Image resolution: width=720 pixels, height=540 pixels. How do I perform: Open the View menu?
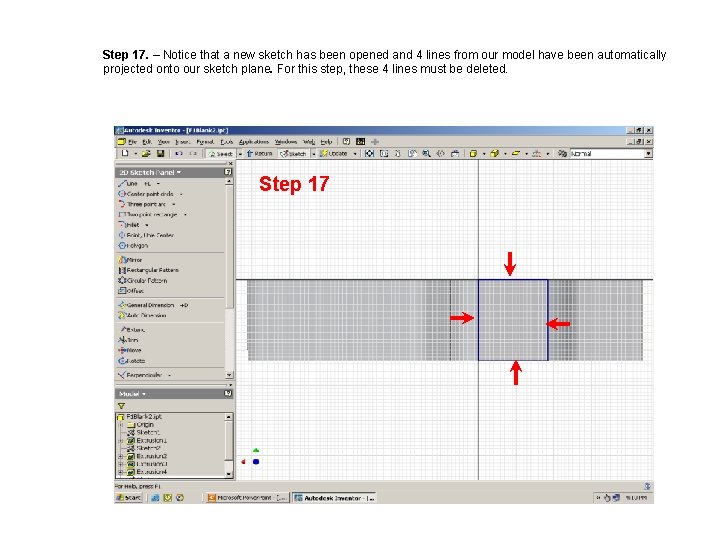(163, 142)
